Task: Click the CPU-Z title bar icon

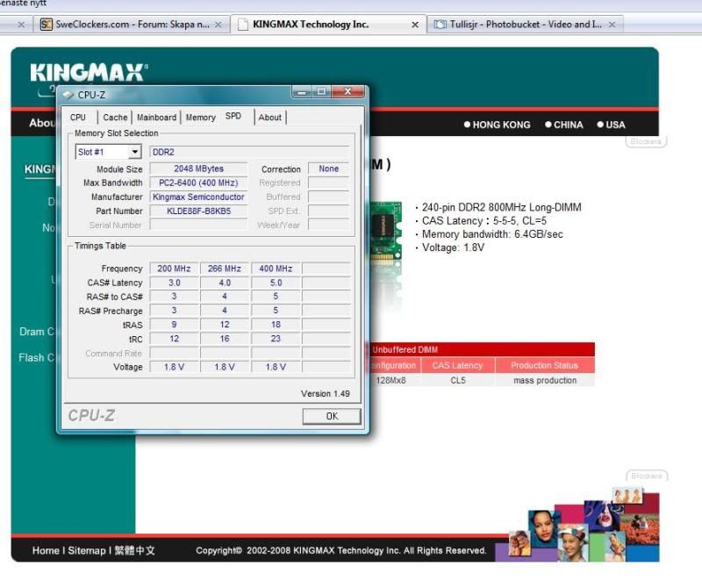Action: (68, 95)
